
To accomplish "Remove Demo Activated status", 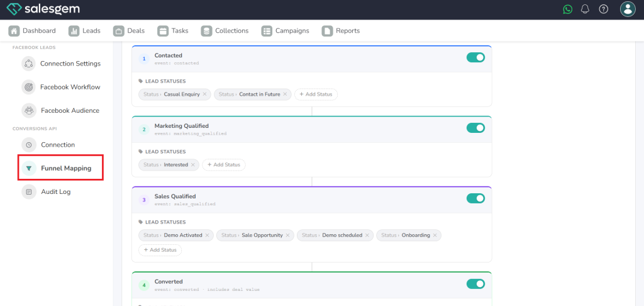I will pos(207,235).
